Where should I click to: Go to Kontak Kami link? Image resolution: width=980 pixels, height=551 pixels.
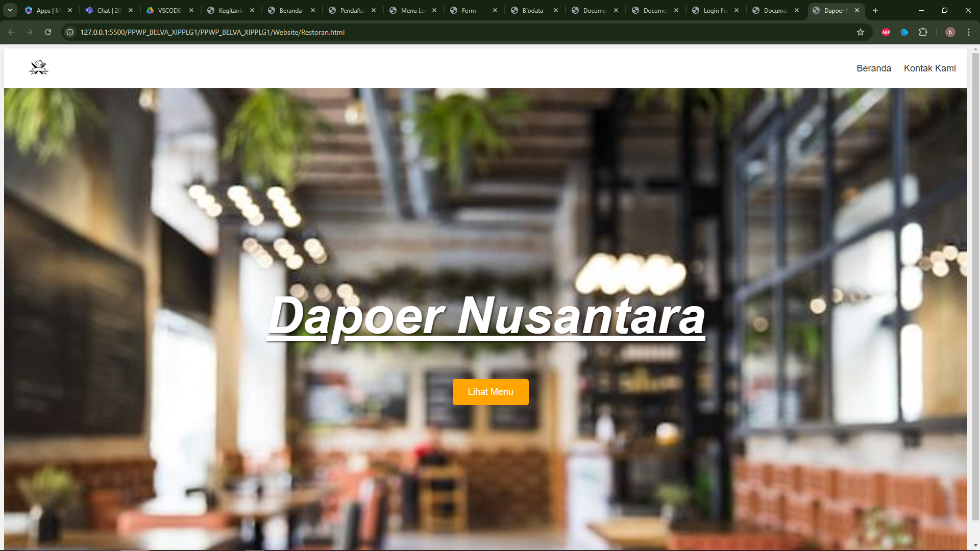coord(929,68)
